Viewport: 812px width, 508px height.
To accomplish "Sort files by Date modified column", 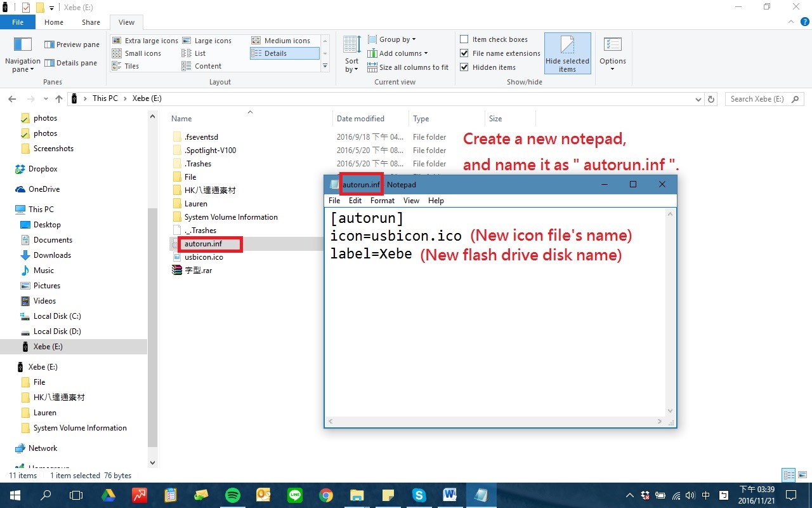I will 360,119.
